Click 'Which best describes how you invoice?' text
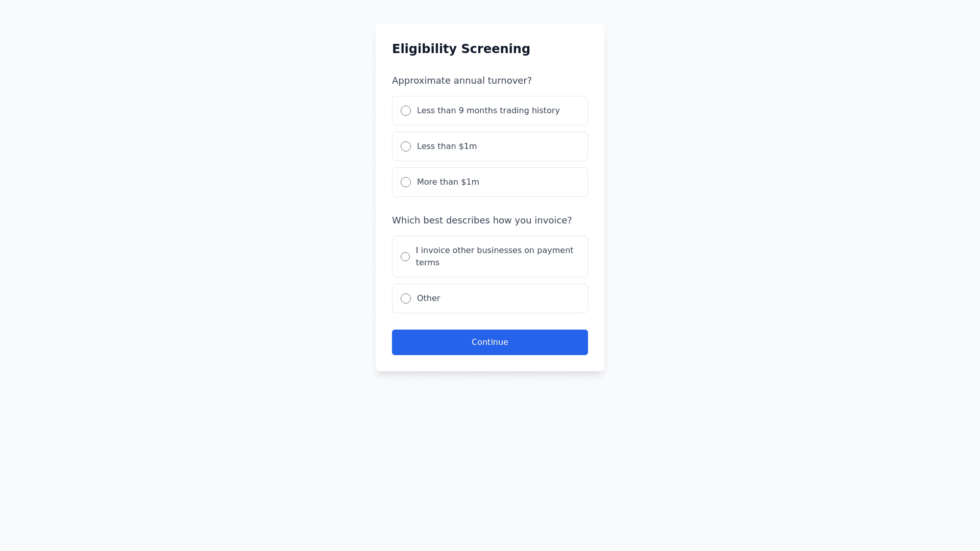Viewport: 980px width, 551px height. click(x=481, y=220)
